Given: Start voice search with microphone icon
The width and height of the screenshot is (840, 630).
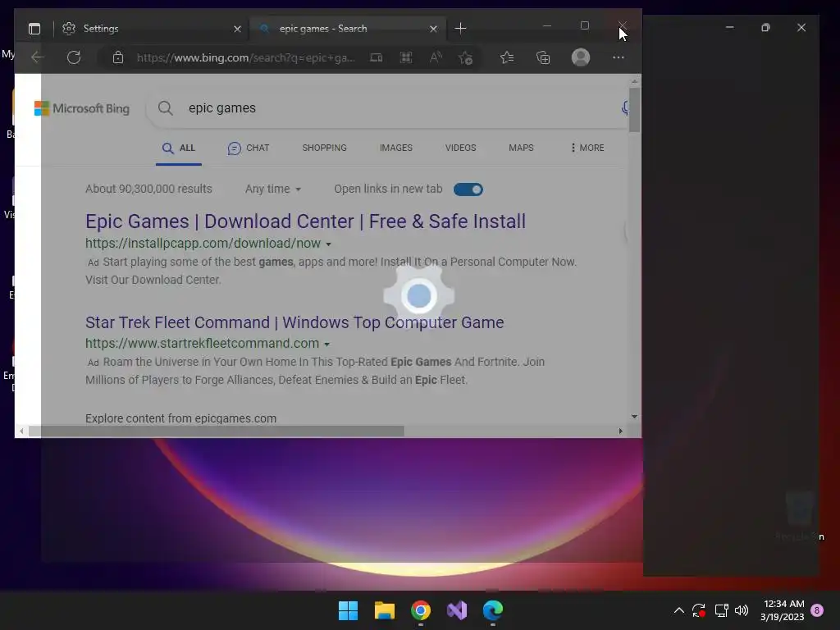Looking at the screenshot, I should (624, 108).
